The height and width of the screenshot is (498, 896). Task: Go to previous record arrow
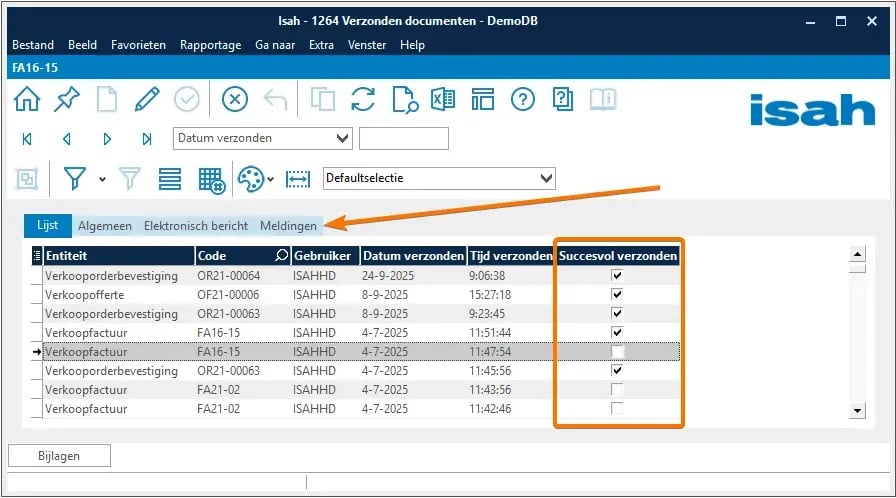click(67, 139)
